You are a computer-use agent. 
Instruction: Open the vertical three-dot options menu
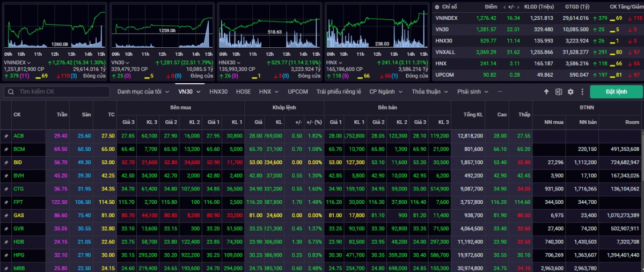[x=582, y=92]
